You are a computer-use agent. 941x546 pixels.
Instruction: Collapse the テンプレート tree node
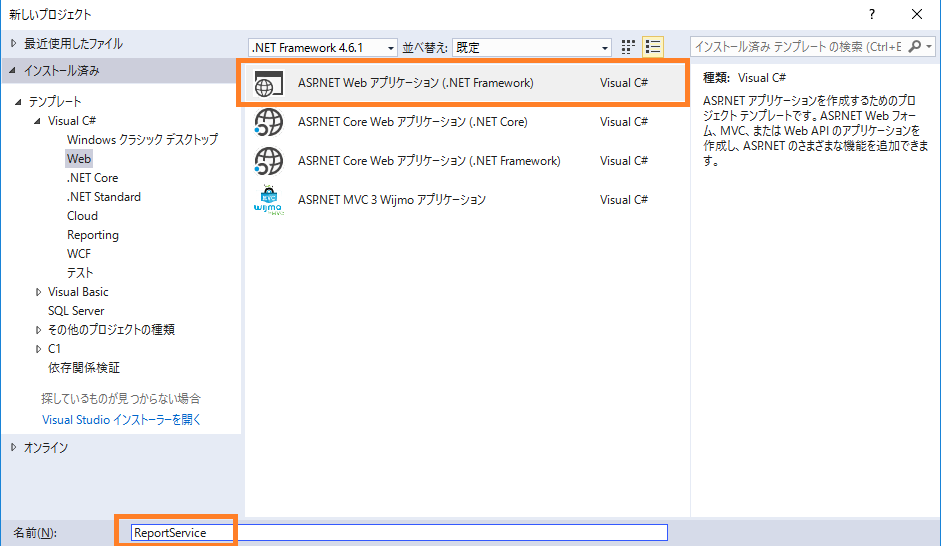click(18, 101)
